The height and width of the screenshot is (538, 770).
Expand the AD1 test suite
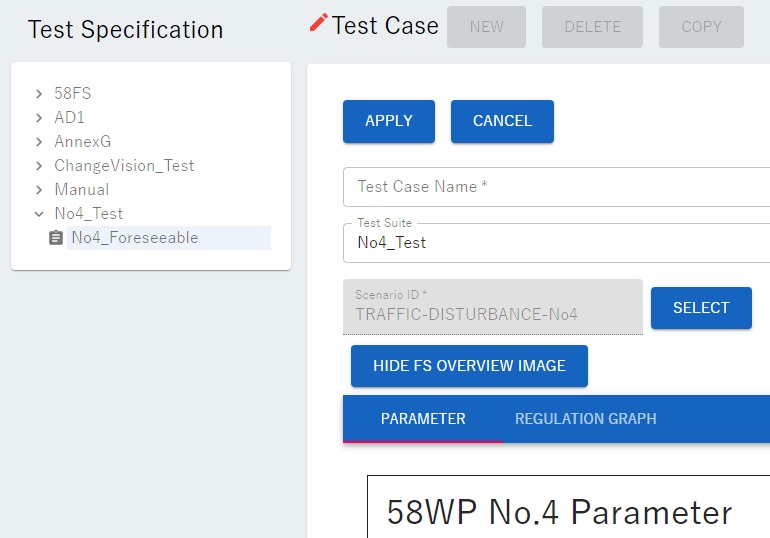point(39,118)
